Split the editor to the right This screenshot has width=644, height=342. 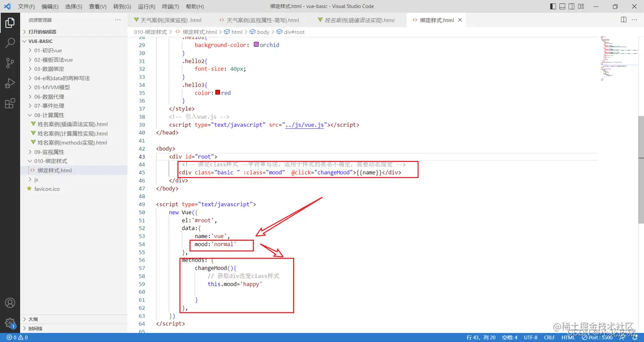[x=623, y=20]
